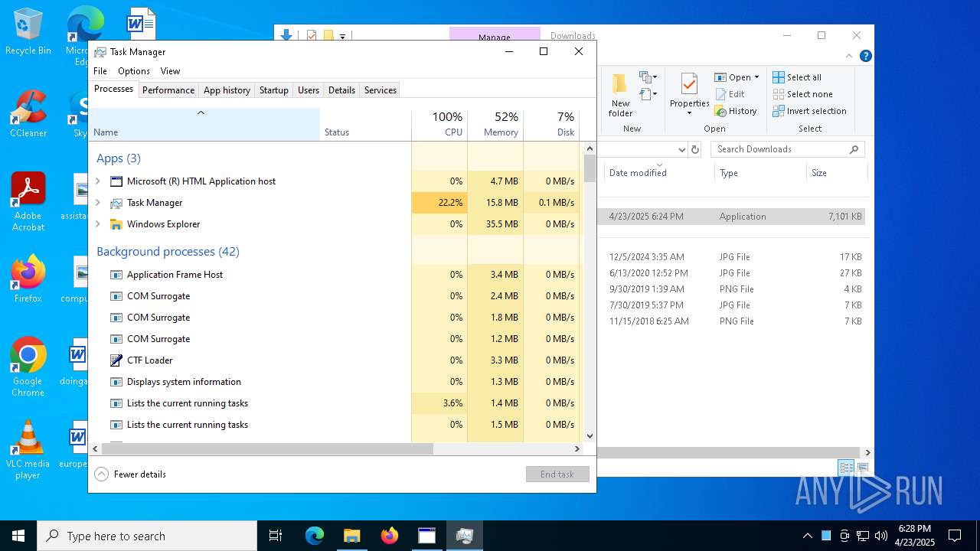The image size is (980, 551).
Task: Click Invert selection in Explorer
Action: [x=809, y=111]
